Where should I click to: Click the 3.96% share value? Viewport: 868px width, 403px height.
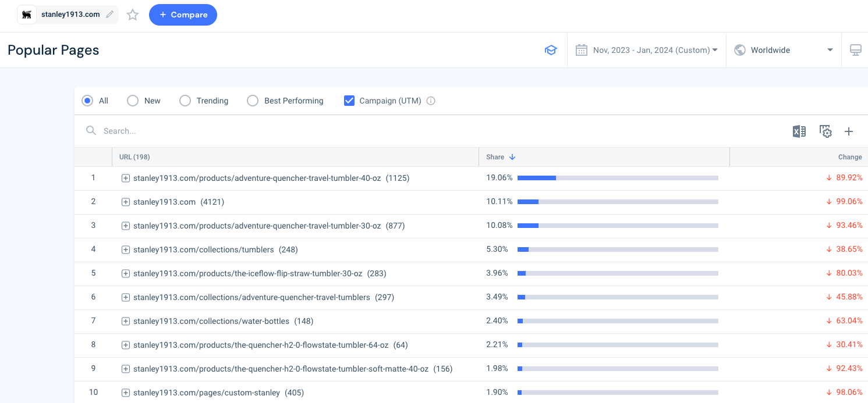tap(497, 273)
